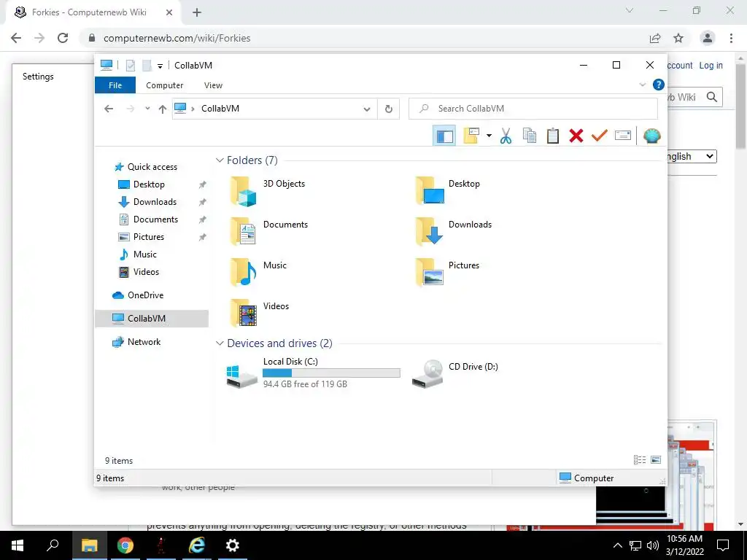Select Quick access in the navigation pane

point(152,167)
